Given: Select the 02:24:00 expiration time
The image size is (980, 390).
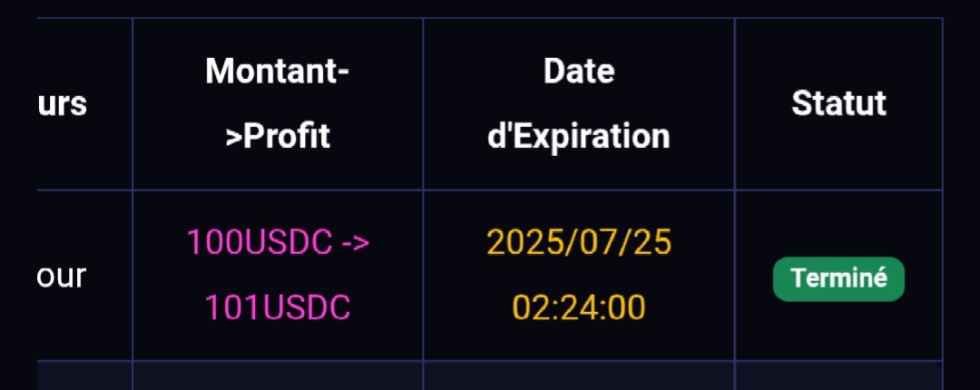Looking at the screenshot, I should (x=579, y=307).
